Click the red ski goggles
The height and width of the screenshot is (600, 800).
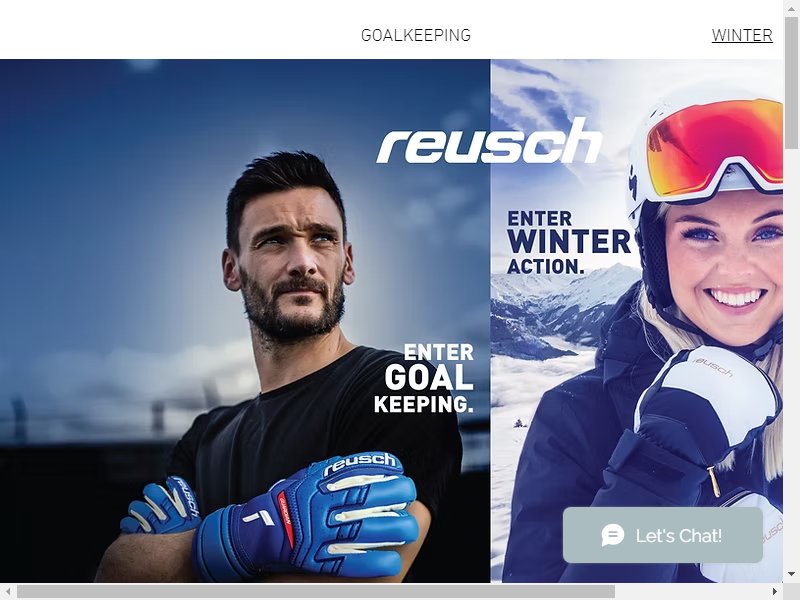714,148
